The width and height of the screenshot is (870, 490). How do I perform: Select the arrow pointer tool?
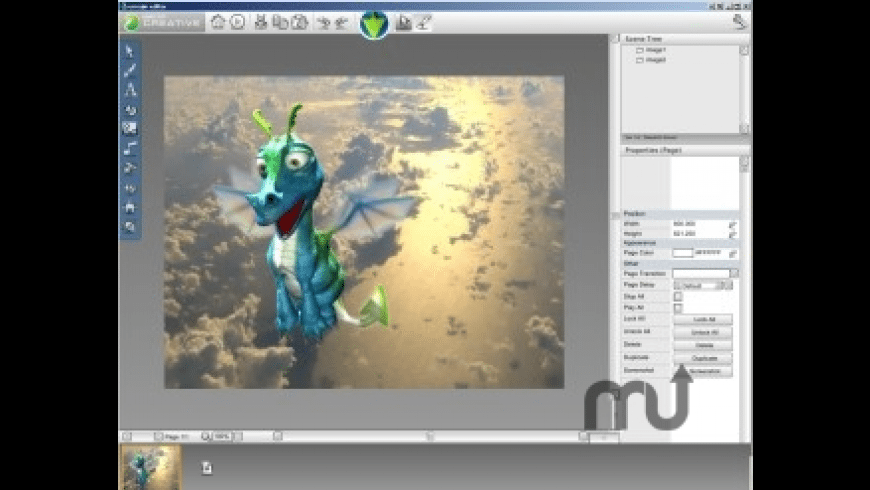130,50
